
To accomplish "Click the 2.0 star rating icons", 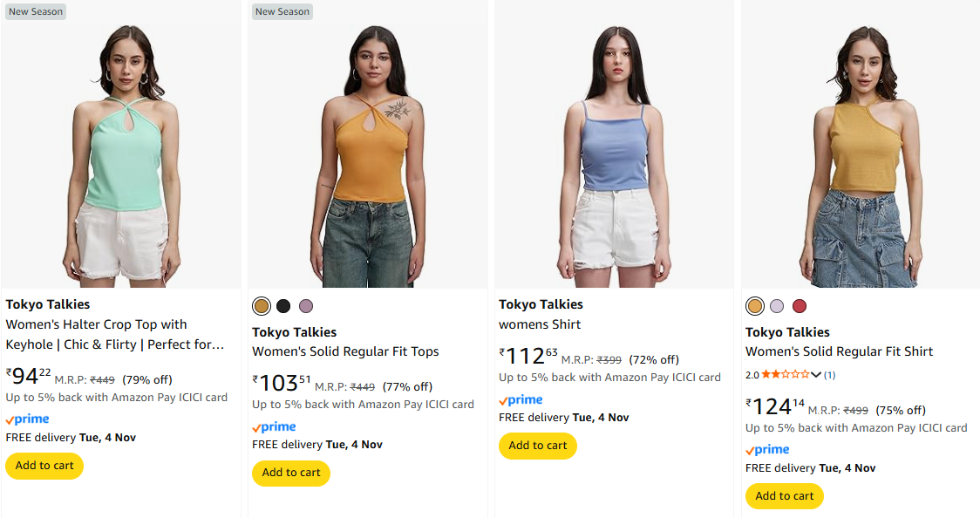I will pos(785,375).
